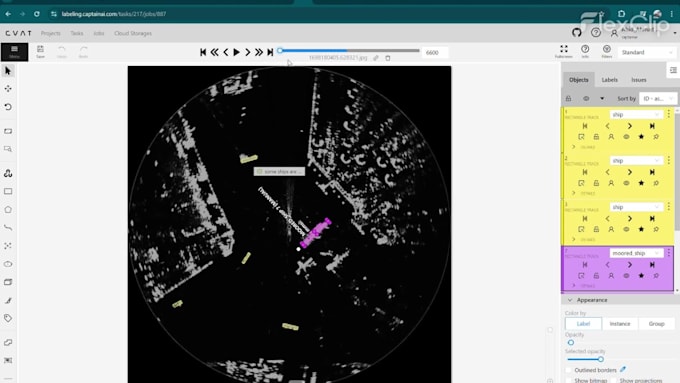Expand details of object 3
This screenshot has width=680, height=383.
point(574,239)
